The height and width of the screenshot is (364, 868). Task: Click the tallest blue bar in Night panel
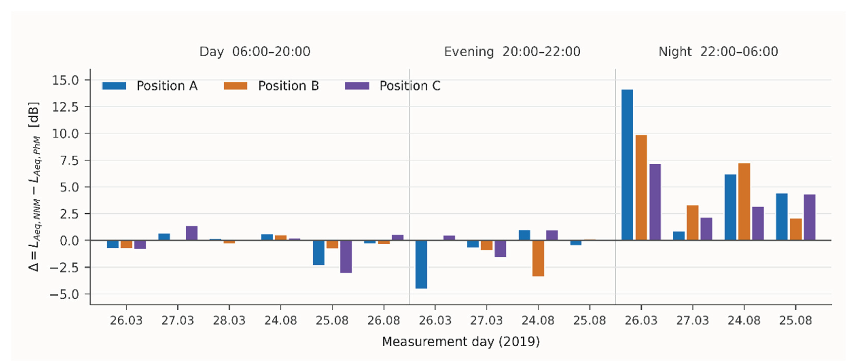(x=627, y=165)
